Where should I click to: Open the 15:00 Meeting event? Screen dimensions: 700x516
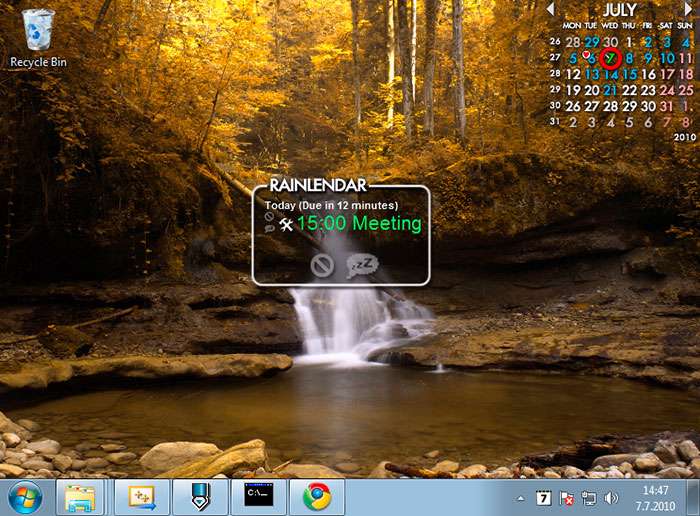[359, 224]
